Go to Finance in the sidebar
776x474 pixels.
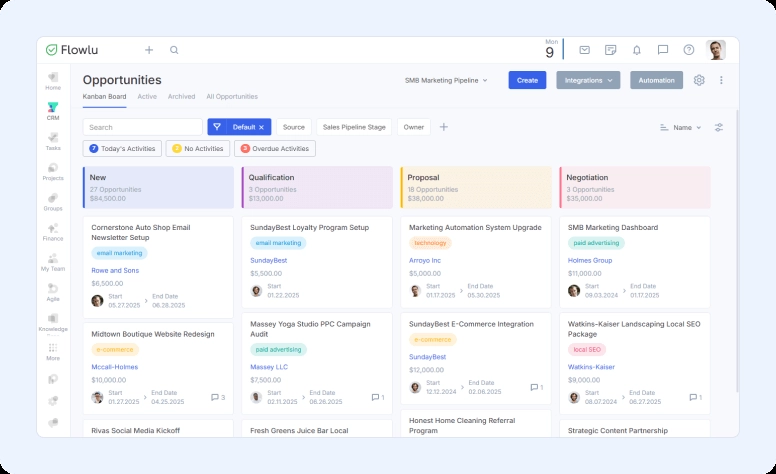tap(53, 231)
